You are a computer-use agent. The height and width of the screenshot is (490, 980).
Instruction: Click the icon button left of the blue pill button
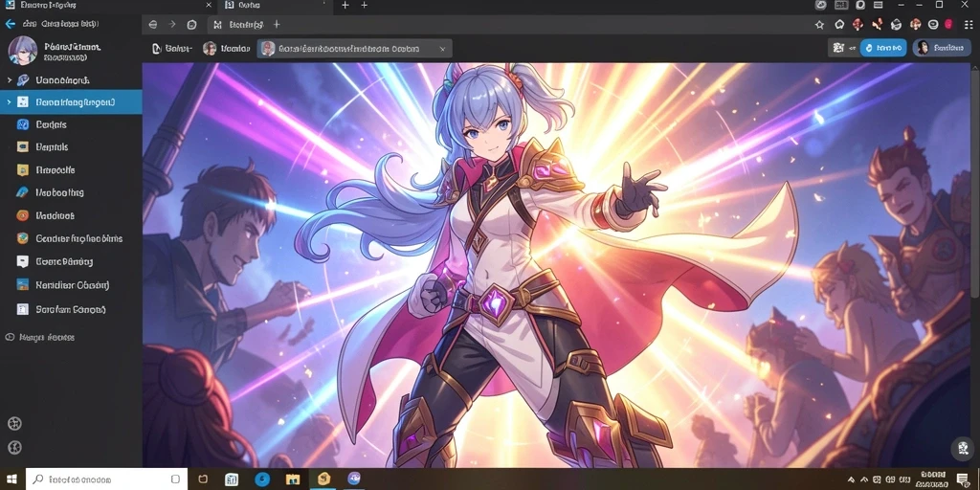842,48
